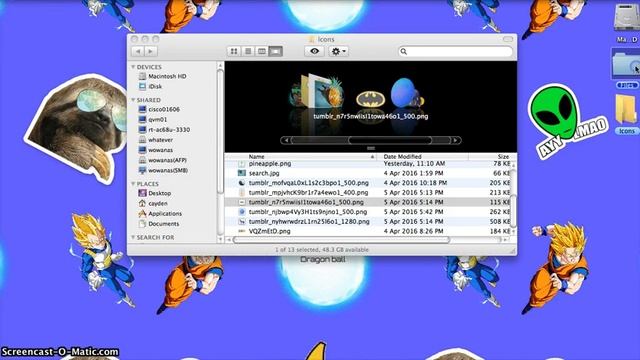Click the Cover Flow scrubber thumb

click(390, 140)
